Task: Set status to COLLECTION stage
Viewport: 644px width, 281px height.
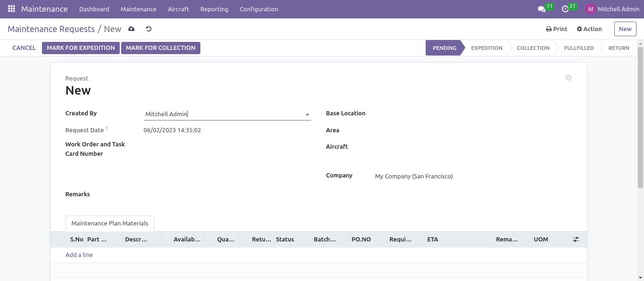Action: [x=533, y=48]
